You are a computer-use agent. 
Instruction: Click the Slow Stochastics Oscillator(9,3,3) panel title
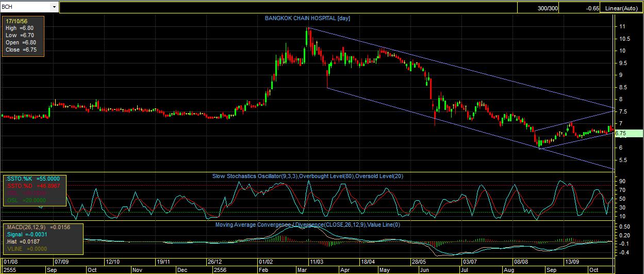[x=308, y=176]
